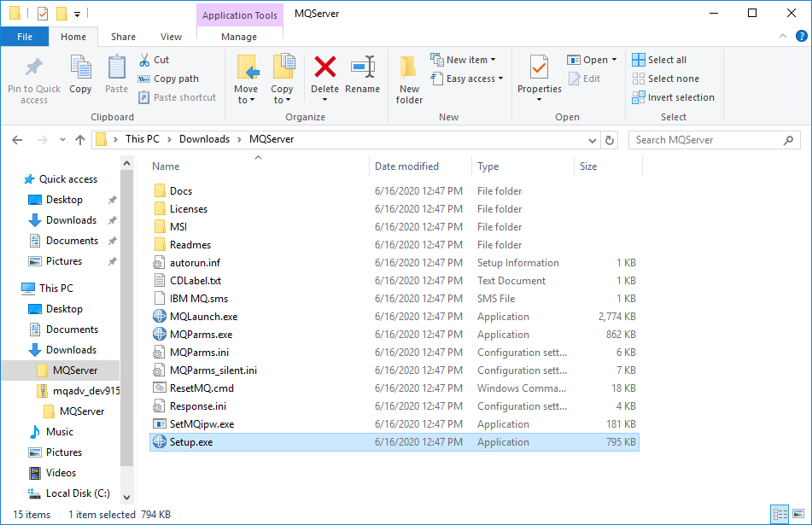Sort files by the Name column header
This screenshot has height=525, width=812.
(x=259, y=166)
